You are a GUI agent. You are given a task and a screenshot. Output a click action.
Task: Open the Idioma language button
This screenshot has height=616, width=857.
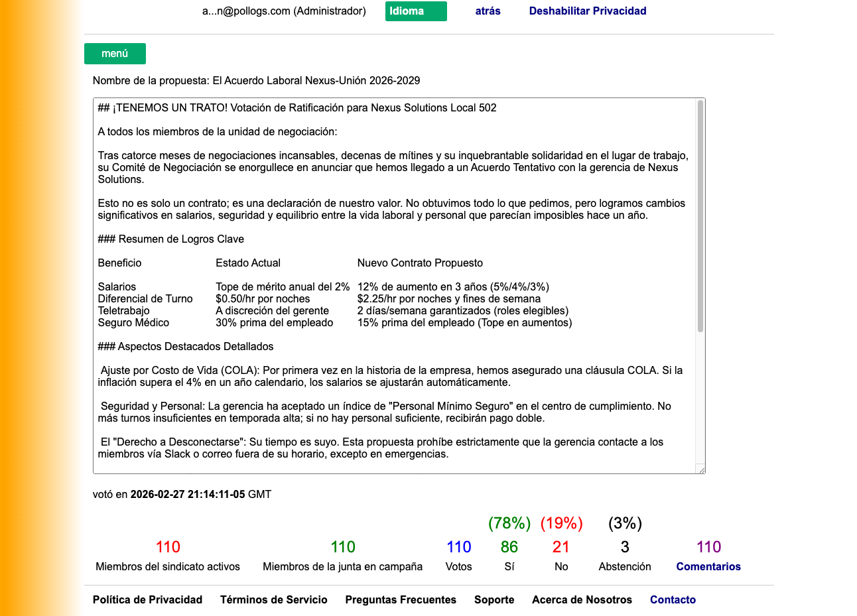tap(416, 11)
